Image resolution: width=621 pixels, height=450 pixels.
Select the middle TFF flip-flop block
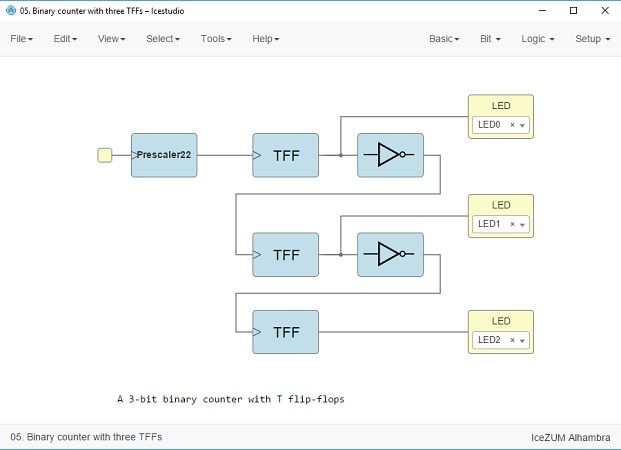click(285, 255)
